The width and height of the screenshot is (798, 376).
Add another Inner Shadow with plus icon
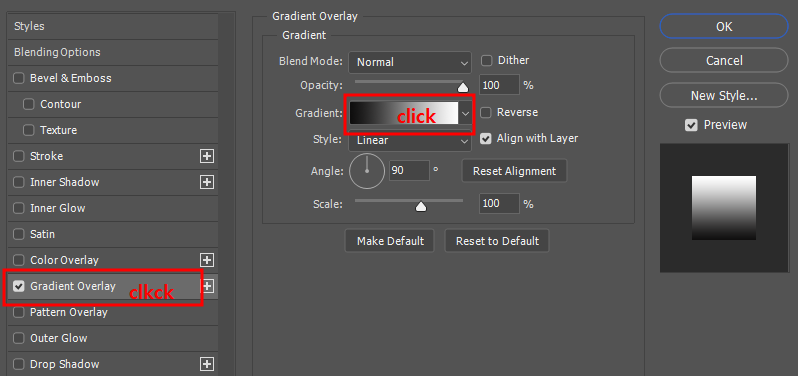(207, 182)
